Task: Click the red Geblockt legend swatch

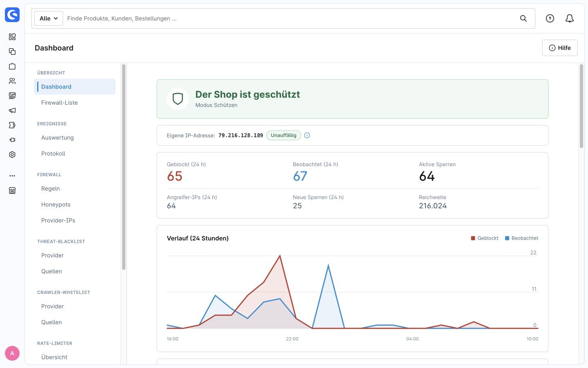Action: (x=473, y=238)
